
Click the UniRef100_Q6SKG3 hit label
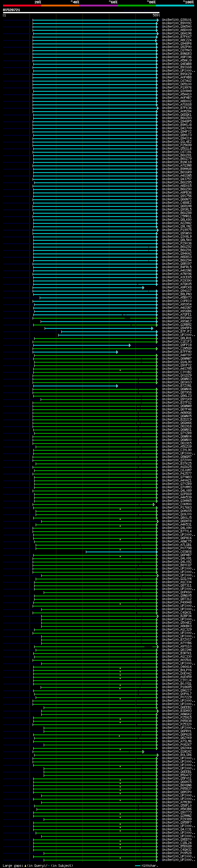pyautogui.click(x=177, y=382)
